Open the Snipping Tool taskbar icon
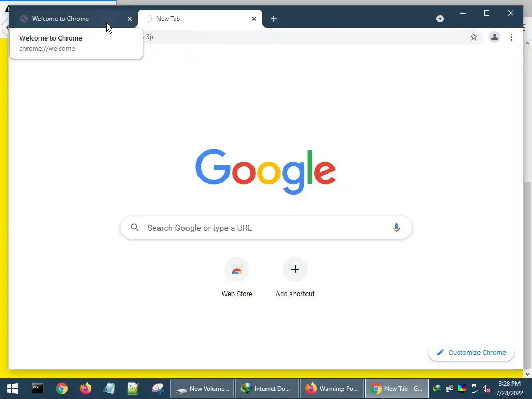The image size is (532, 399). 157,389
